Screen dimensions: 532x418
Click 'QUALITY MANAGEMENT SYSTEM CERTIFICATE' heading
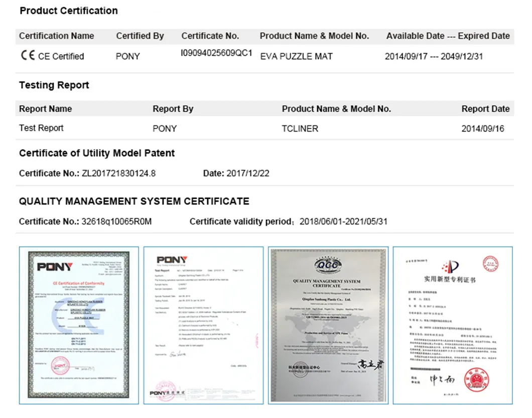[x=134, y=202]
